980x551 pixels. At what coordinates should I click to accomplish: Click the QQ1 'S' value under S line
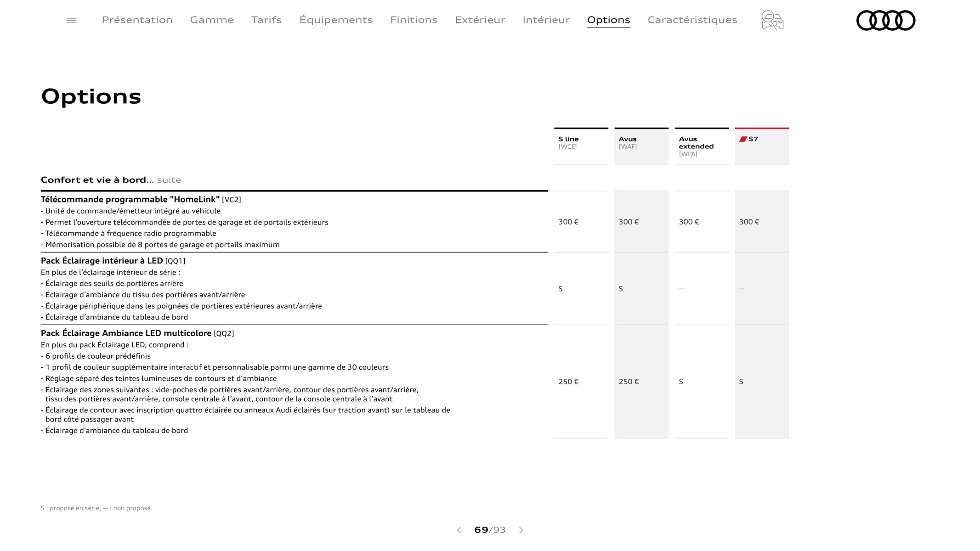coord(561,289)
